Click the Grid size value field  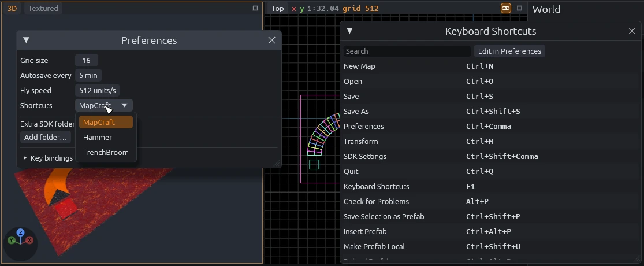point(86,61)
